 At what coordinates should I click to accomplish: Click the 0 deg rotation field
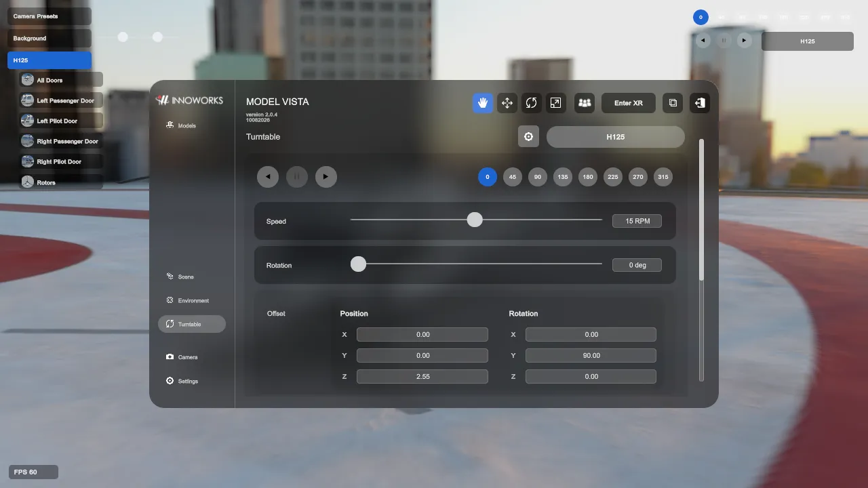pos(637,265)
